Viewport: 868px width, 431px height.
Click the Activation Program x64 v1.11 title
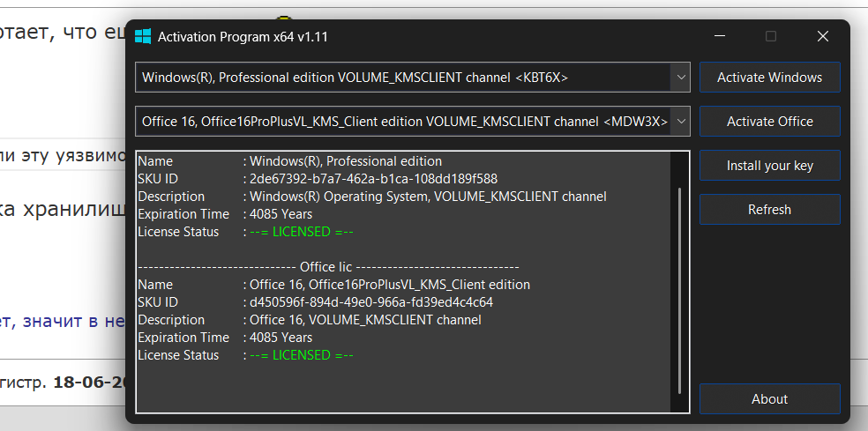tap(243, 37)
